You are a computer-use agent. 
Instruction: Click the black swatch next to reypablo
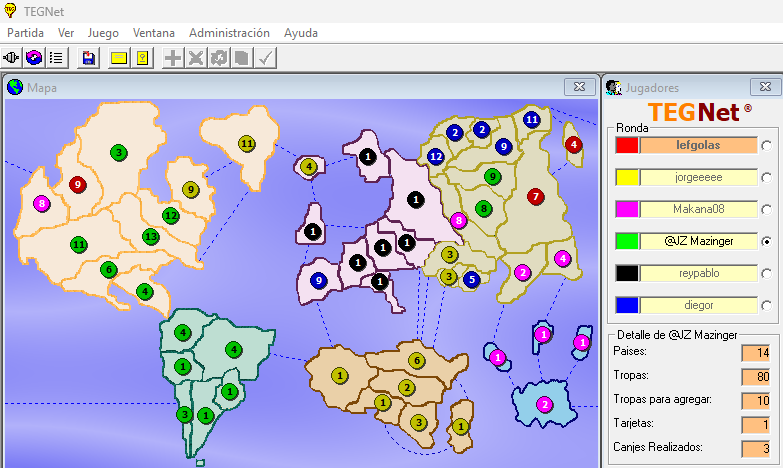pos(627,273)
